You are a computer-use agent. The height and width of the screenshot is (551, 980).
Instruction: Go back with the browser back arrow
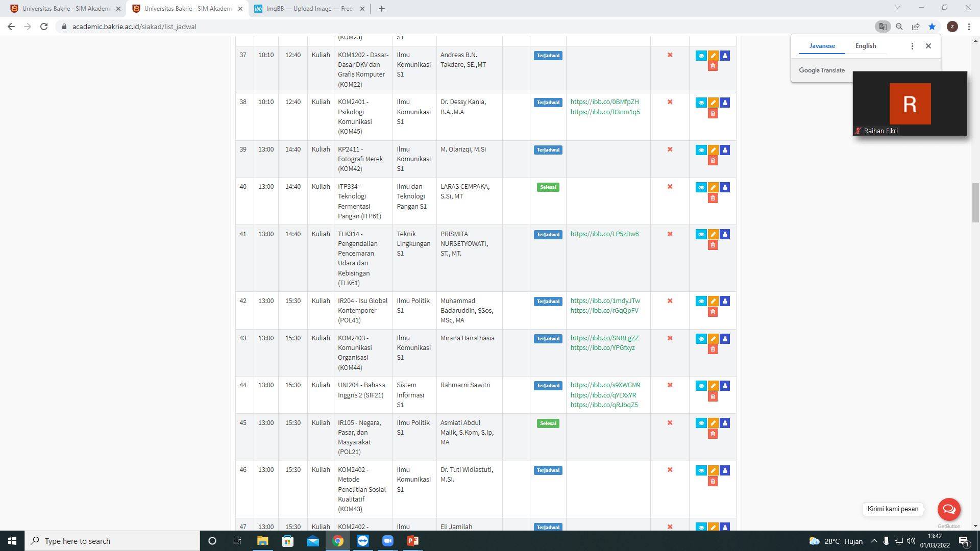(11, 27)
